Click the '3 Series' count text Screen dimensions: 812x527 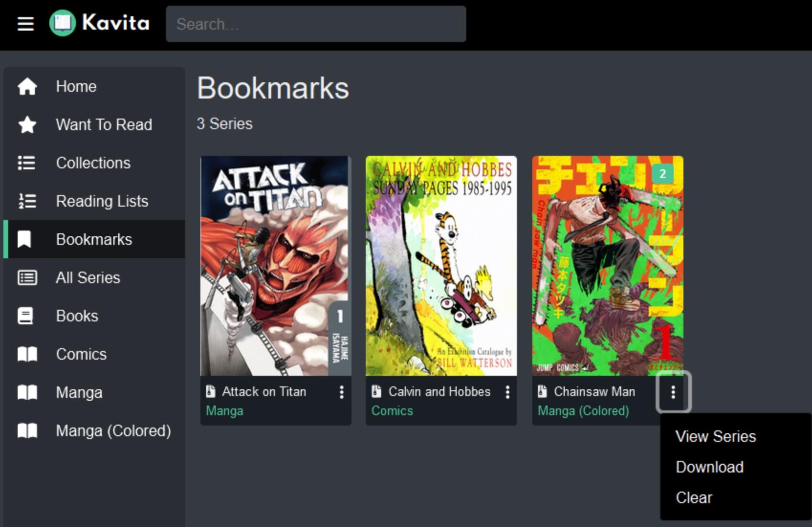coord(224,124)
